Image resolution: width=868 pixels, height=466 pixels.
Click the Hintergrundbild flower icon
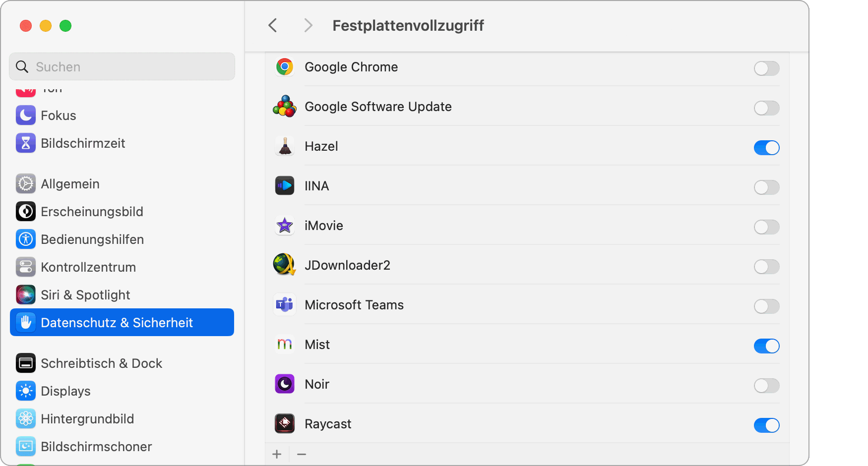(26, 419)
